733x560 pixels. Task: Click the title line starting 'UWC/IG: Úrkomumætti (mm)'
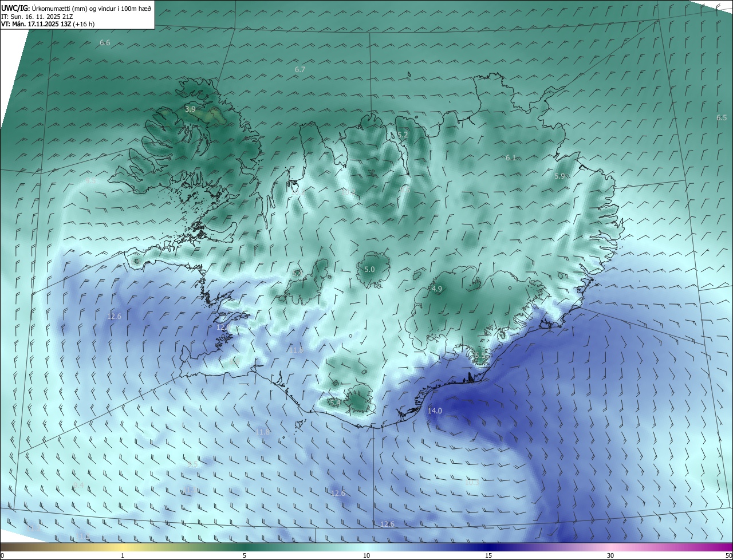(x=76, y=8)
